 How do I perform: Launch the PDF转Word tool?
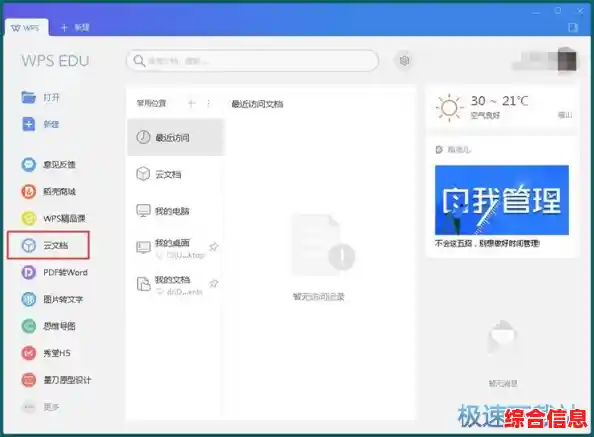point(54,272)
